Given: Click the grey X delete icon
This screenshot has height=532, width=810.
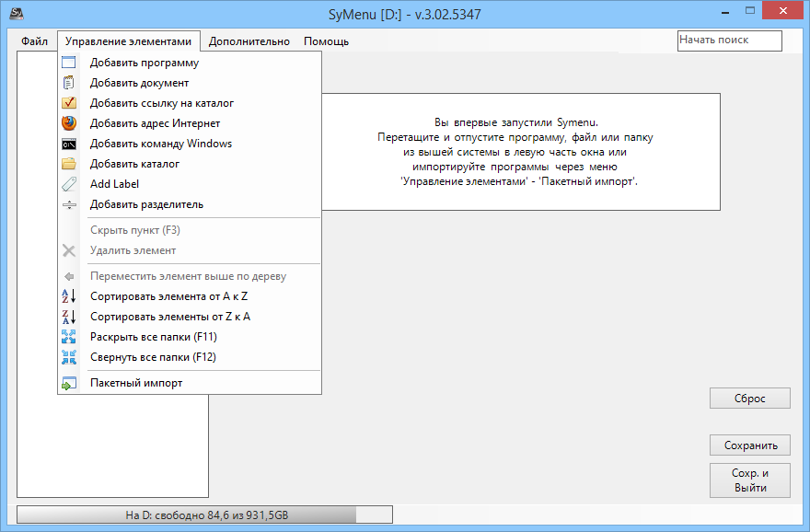Looking at the screenshot, I should pos(69,250).
